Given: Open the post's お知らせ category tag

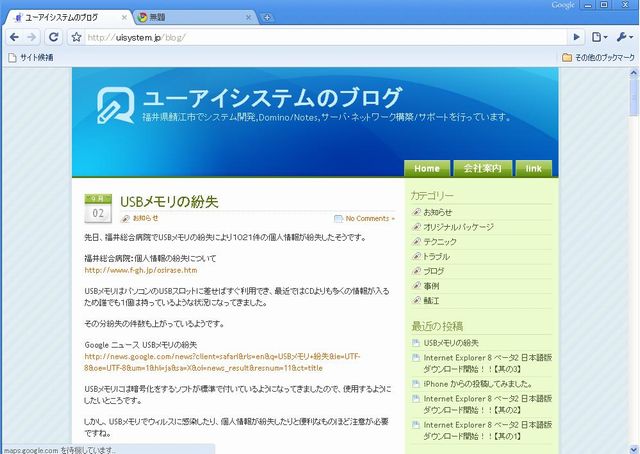Looking at the screenshot, I should [146, 218].
